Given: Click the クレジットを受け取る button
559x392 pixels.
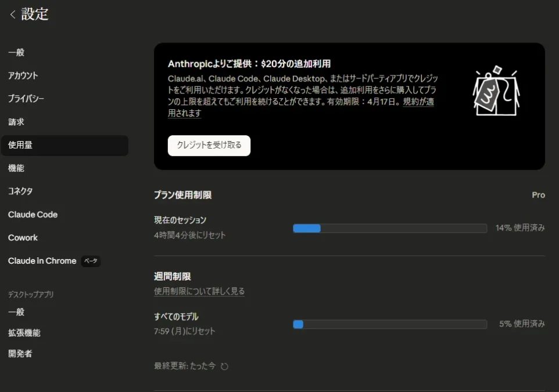Looking at the screenshot, I should [209, 145].
